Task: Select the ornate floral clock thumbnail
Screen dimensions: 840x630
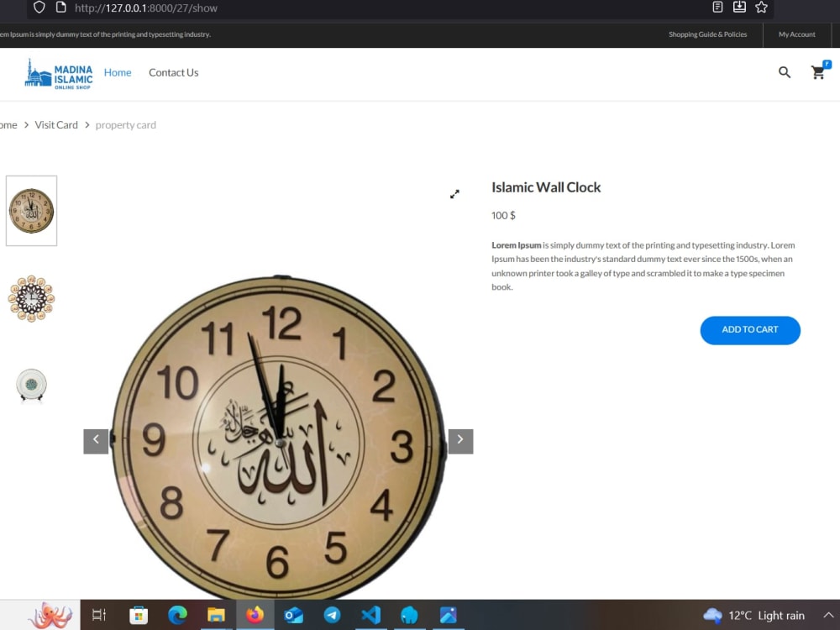Action: 32,298
